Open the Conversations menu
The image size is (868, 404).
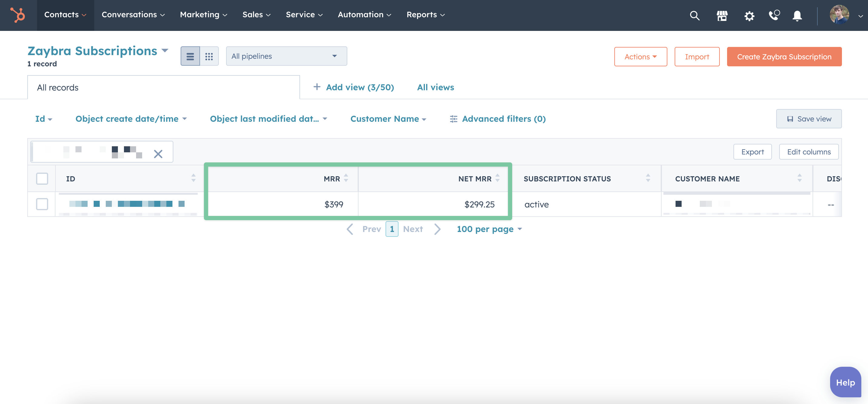[x=133, y=15]
